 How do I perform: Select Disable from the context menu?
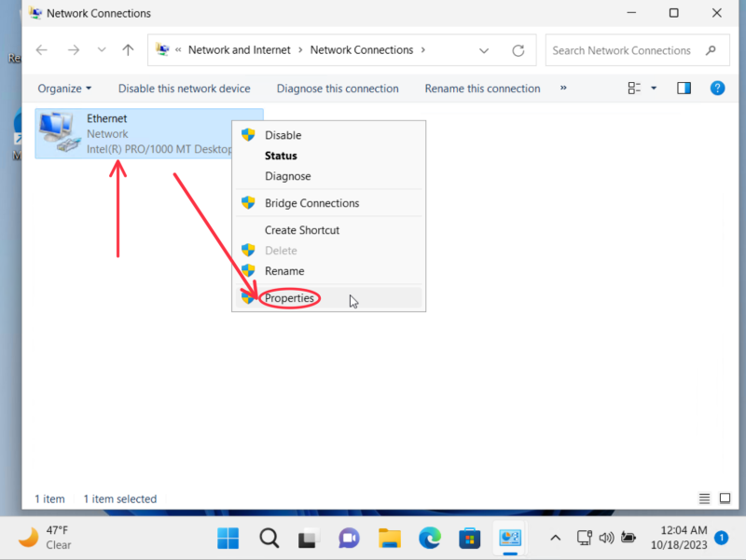click(283, 135)
